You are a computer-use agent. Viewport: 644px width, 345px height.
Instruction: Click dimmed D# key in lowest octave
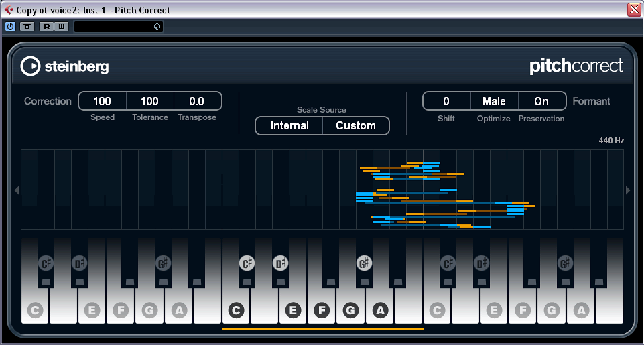click(x=79, y=263)
